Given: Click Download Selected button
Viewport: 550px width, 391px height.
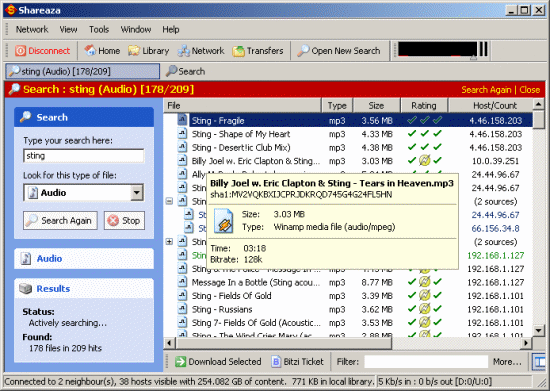Looking at the screenshot, I should 218,362.
